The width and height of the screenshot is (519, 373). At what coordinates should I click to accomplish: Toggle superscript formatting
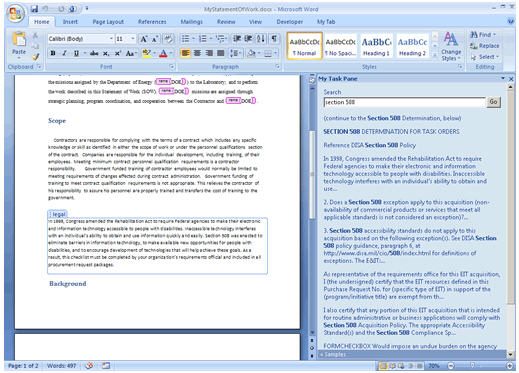(118, 53)
